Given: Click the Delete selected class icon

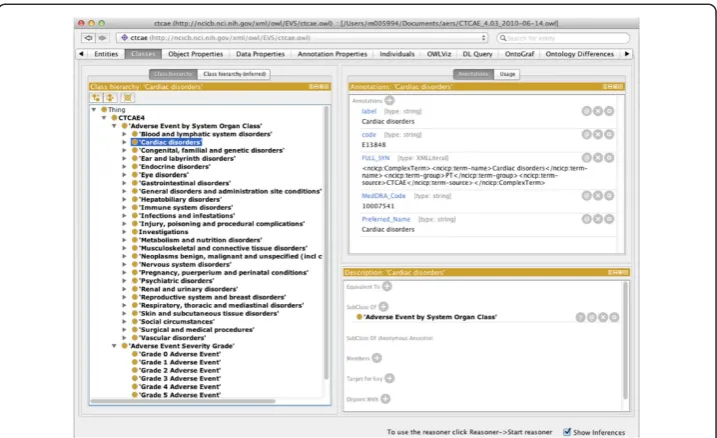Looking at the screenshot, I should [128, 98].
